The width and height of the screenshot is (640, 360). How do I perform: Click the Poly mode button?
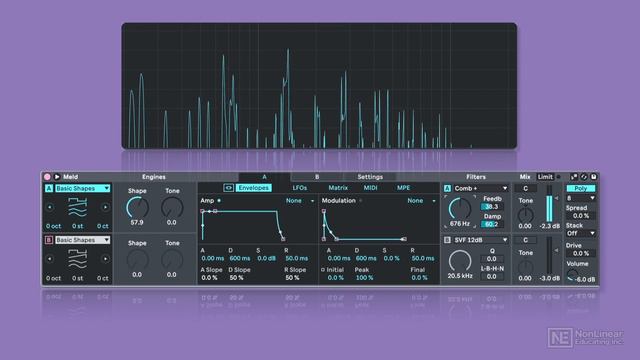click(581, 188)
